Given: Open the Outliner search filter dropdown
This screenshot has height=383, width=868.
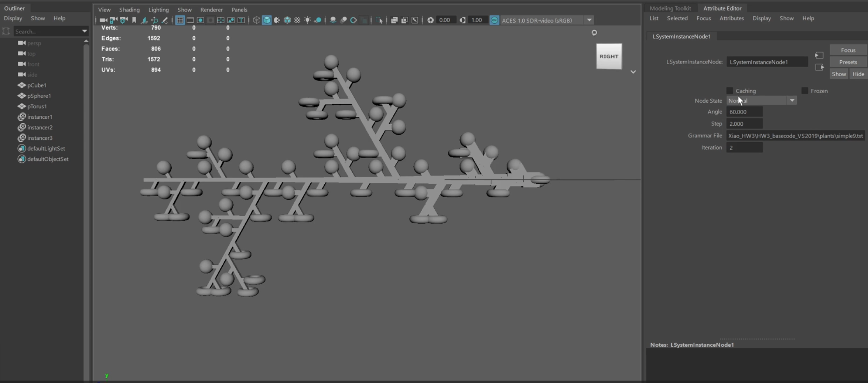Looking at the screenshot, I should point(84,31).
